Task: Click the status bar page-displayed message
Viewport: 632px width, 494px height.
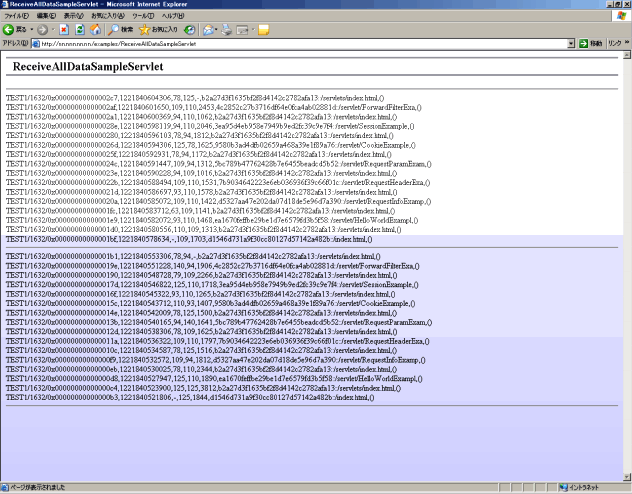Action: point(37,488)
